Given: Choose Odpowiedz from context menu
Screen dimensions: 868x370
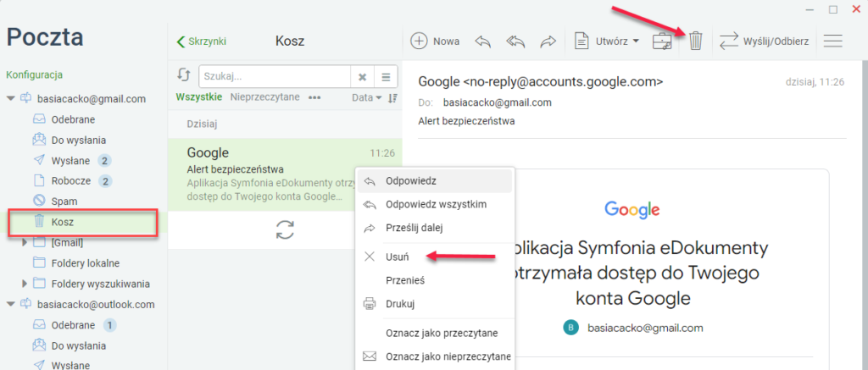Looking at the screenshot, I should [x=435, y=181].
